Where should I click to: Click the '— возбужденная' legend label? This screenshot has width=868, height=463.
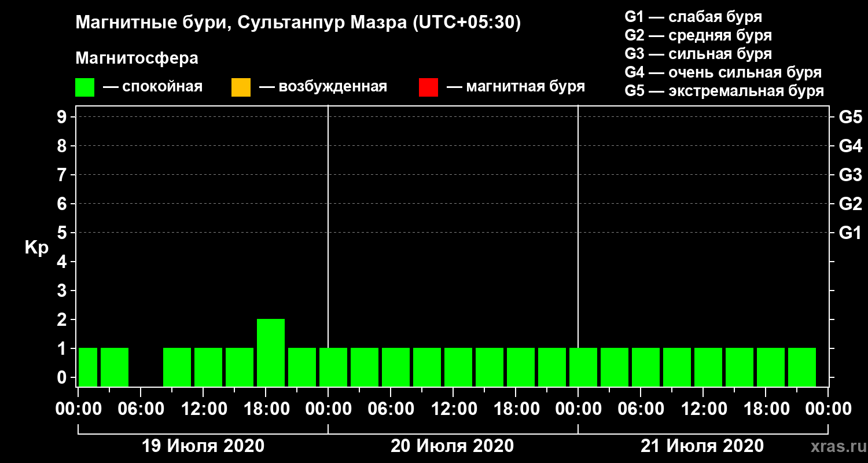pyautogui.click(x=323, y=87)
